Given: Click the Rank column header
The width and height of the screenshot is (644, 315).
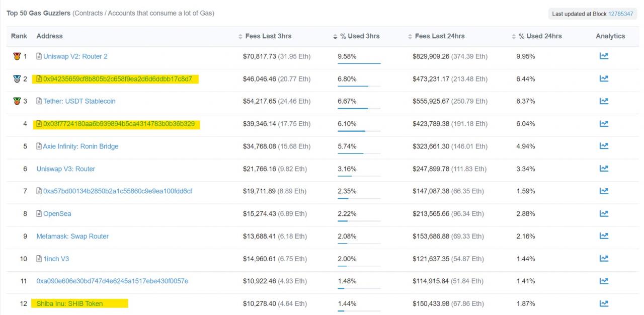Looking at the screenshot, I should tap(19, 36).
